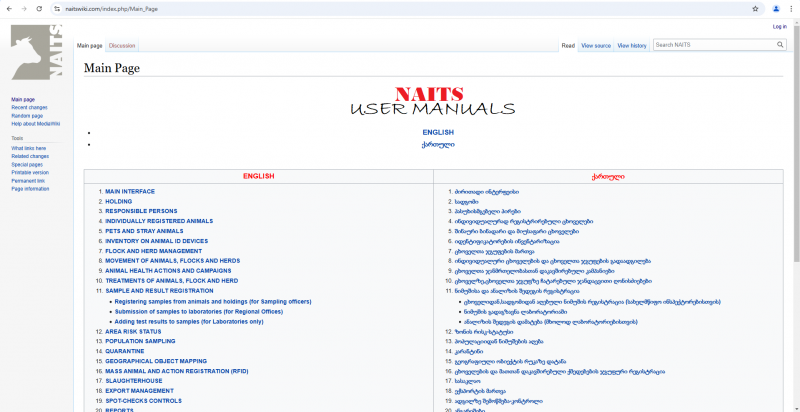Open the browser profile icon
The height and width of the screenshot is (412, 800).
click(x=776, y=9)
